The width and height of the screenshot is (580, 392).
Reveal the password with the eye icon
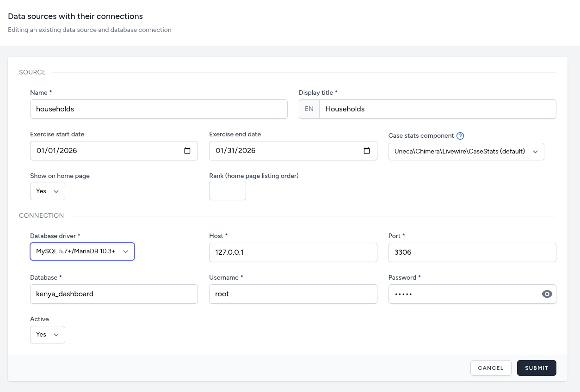point(547,294)
